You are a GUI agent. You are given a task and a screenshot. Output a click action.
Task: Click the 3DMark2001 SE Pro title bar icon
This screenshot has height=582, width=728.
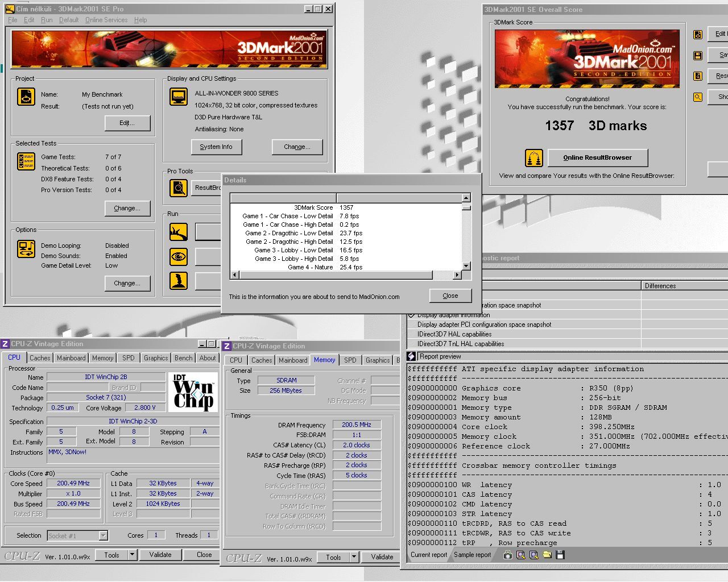coord(10,9)
